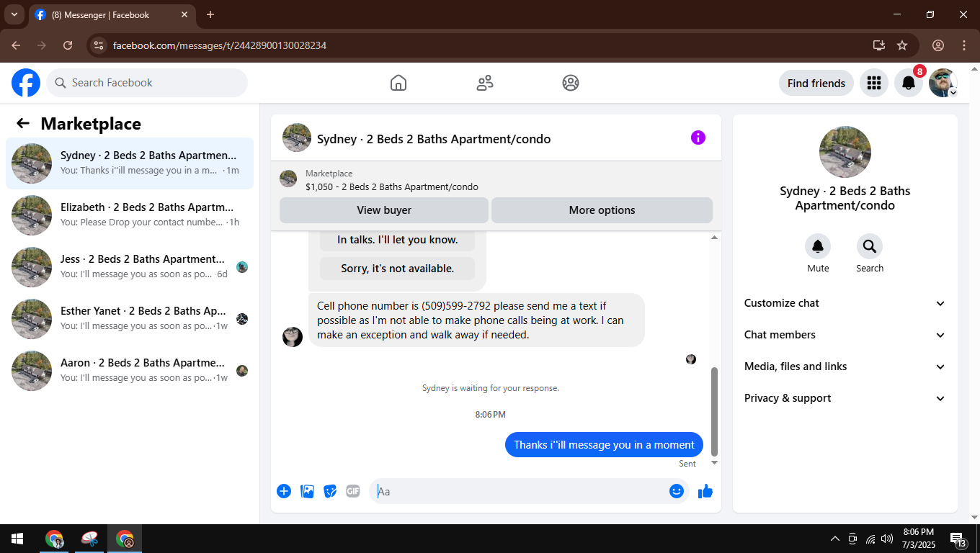Expand the Chat members section
This screenshot has width=980, height=553.
(845, 335)
